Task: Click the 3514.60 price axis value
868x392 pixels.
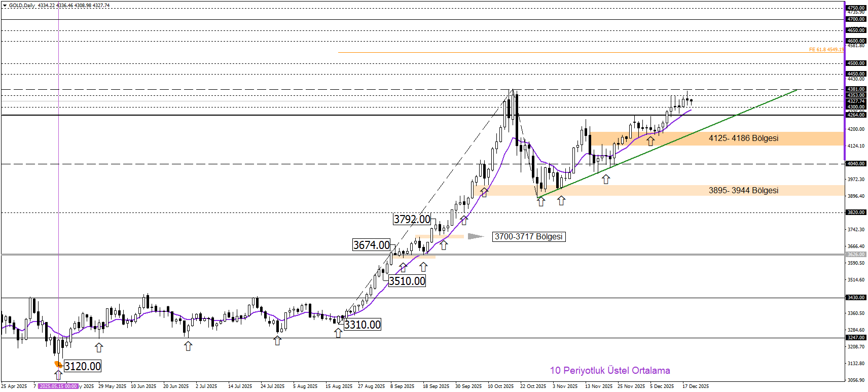Action: pyautogui.click(x=856, y=280)
